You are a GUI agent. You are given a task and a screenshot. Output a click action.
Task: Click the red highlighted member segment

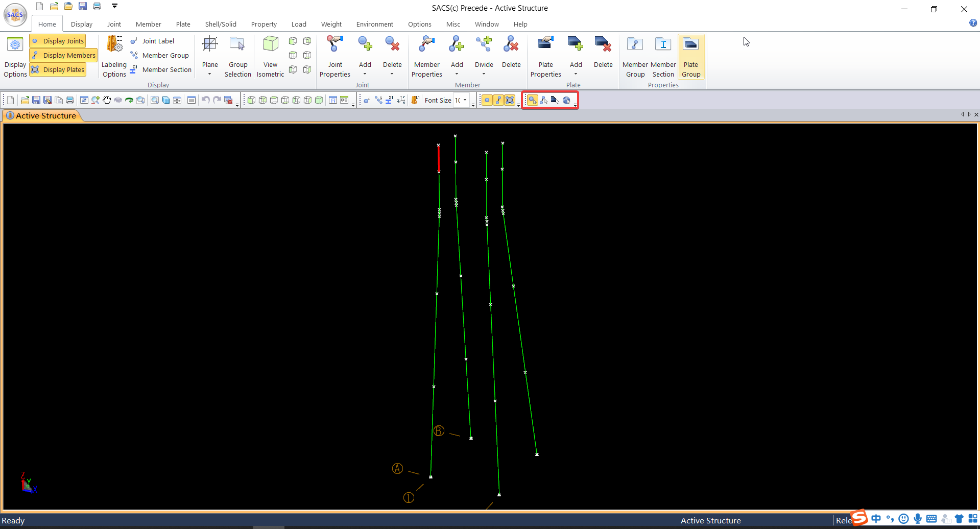tap(439, 158)
